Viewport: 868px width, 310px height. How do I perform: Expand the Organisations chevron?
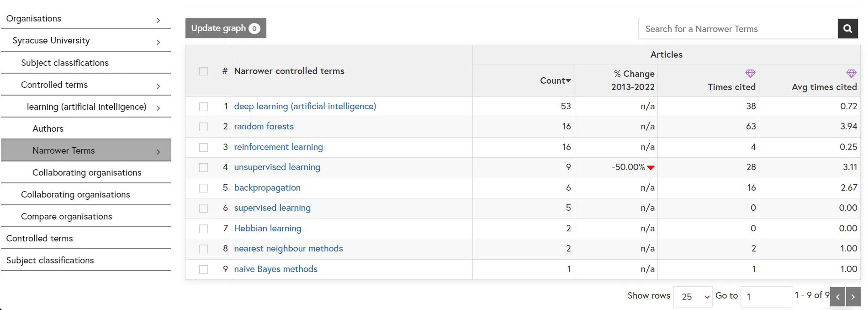click(x=158, y=20)
